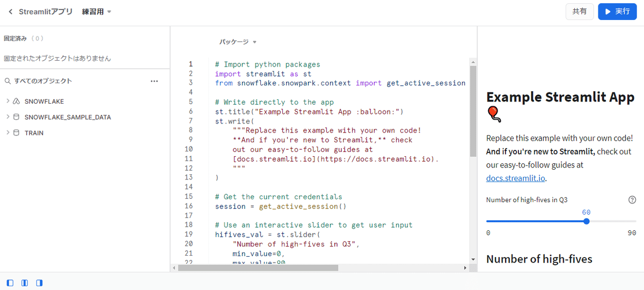
Task: Click code line 'hifives_val = st.slider('
Action: [267, 235]
